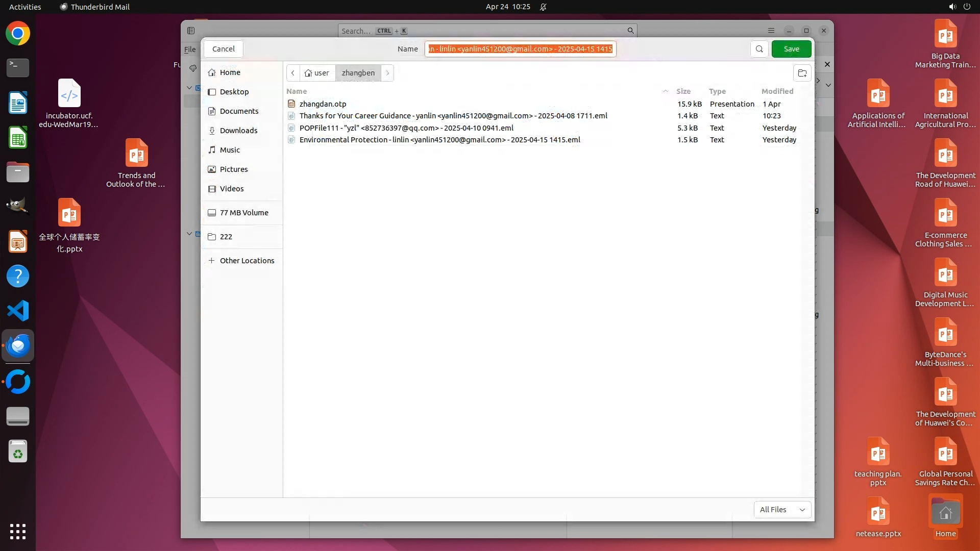This screenshot has width=980, height=551.
Task: Select the zhangben path bar segment
Action: [358, 73]
